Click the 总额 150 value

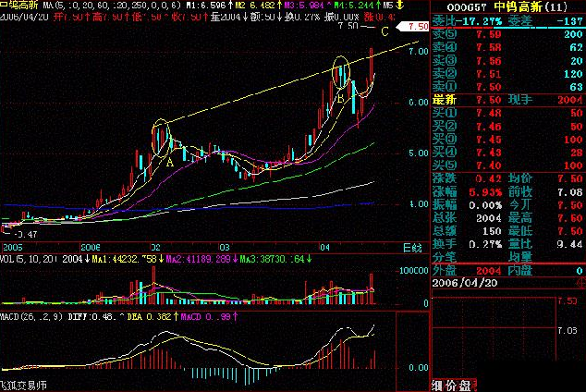pyautogui.click(x=492, y=231)
